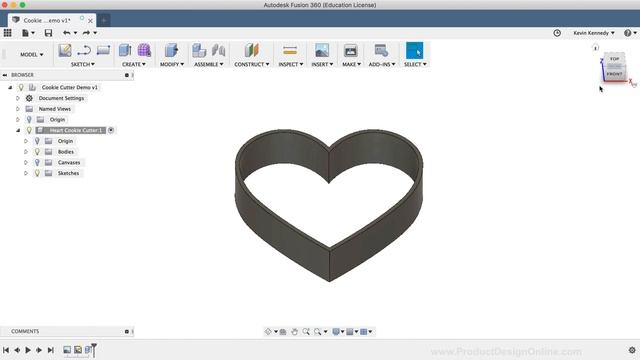The width and height of the screenshot is (640, 360).
Task: Collapse Heart Cookie Cutter component node
Action: [18, 130]
